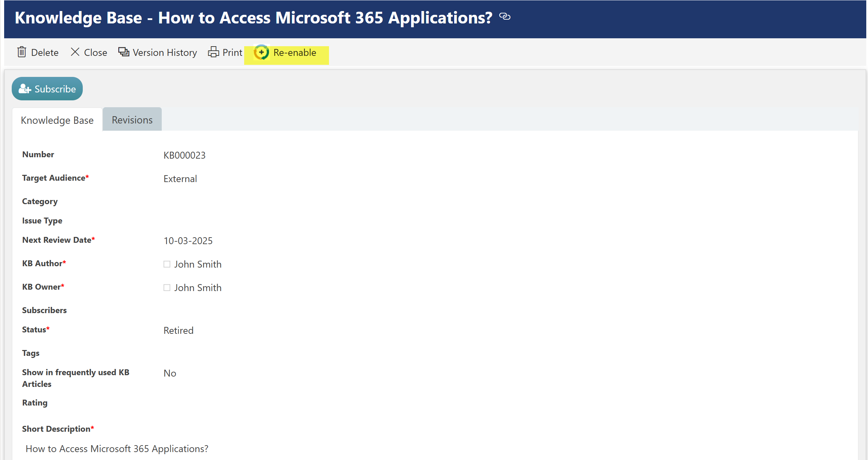Select the Knowledge Base tab
Viewport: 868px width, 460px height.
coord(57,120)
